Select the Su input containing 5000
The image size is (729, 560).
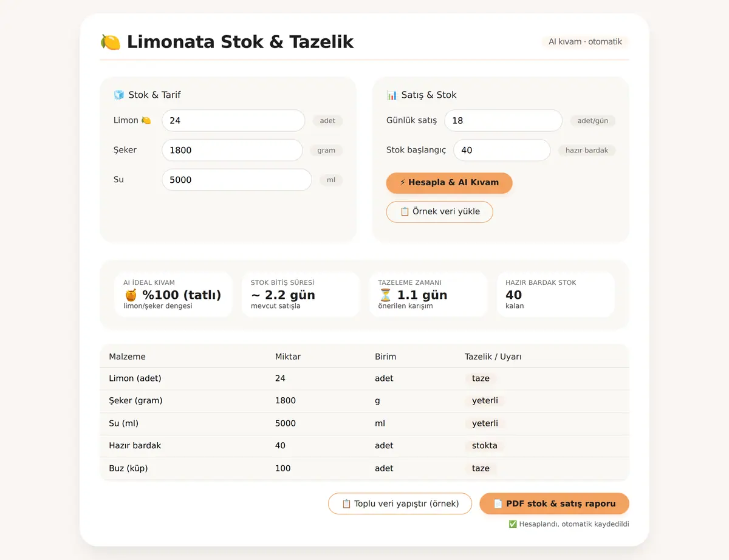tap(237, 180)
